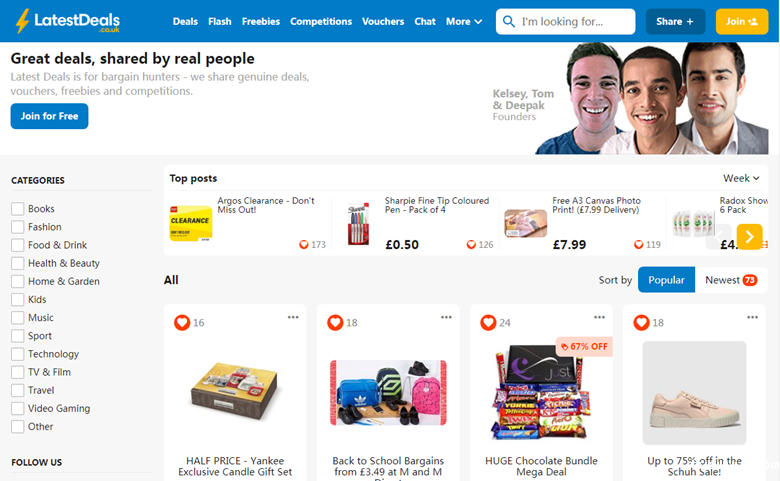Click the search magnifier icon
The image size is (780, 481).
pos(508,21)
